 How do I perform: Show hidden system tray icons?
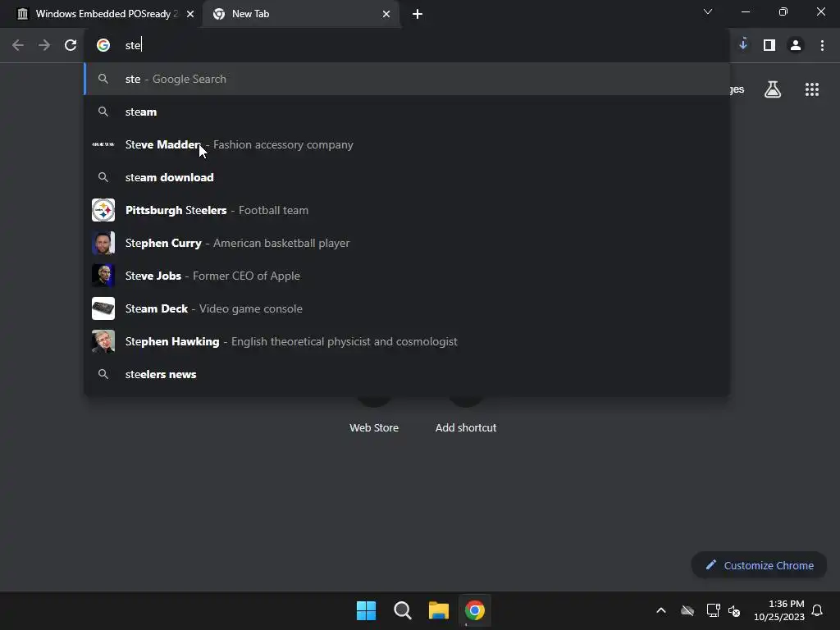coord(661,610)
